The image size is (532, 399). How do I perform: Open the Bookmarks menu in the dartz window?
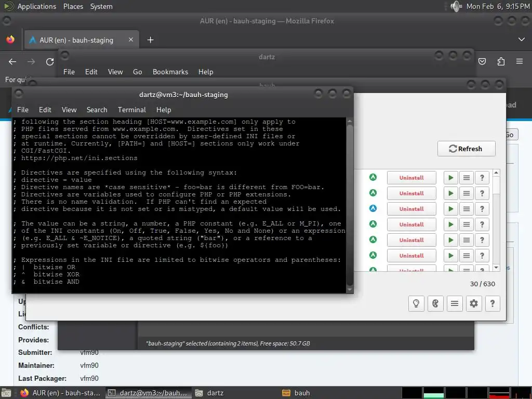click(170, 72)
